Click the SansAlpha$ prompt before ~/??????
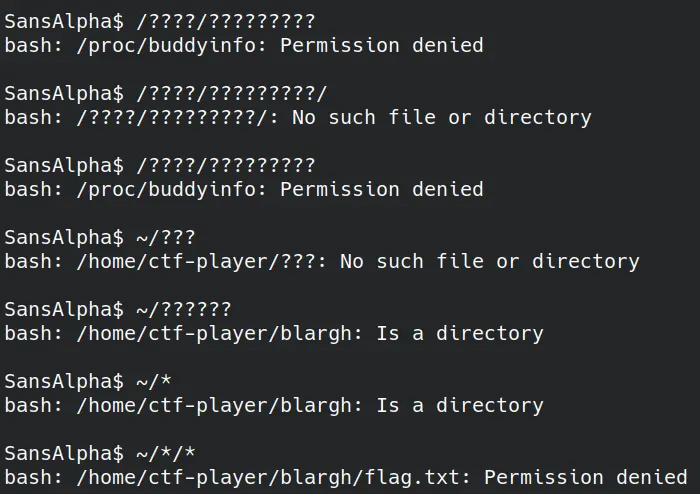 tap(64, 309)
